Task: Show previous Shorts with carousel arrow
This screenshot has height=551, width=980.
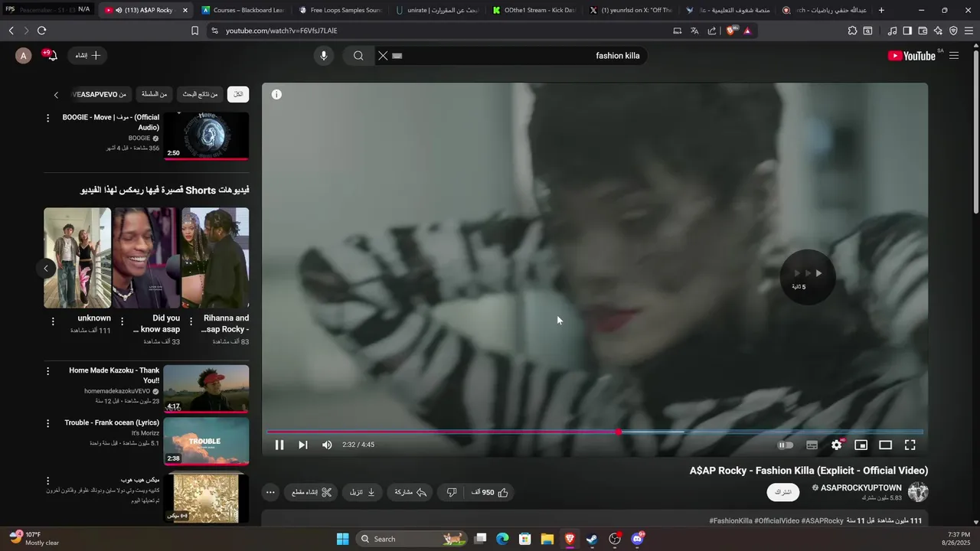Action: pyautogui.click(x=46, y=268)
